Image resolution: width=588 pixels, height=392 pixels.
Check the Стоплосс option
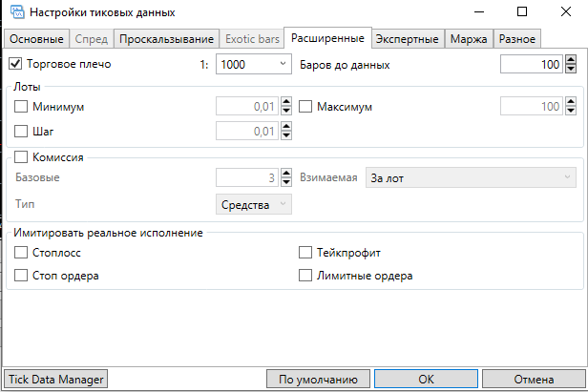[x=21, y=252]
